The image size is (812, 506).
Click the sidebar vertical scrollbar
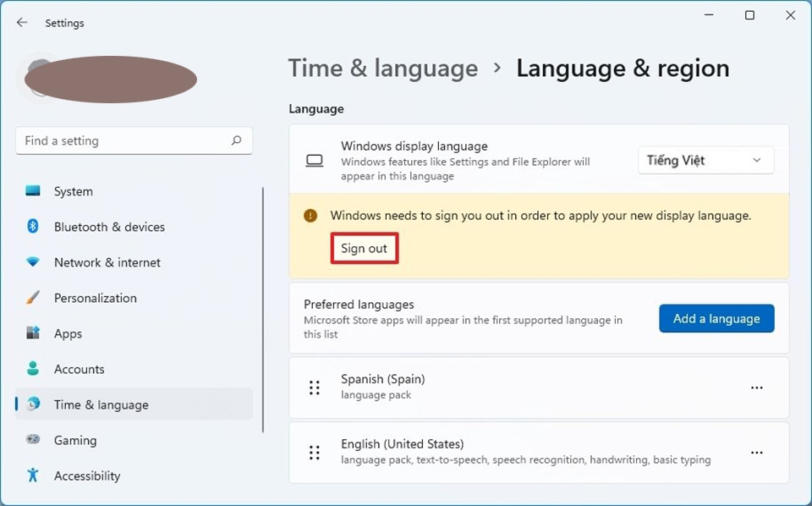click(263, 310)
